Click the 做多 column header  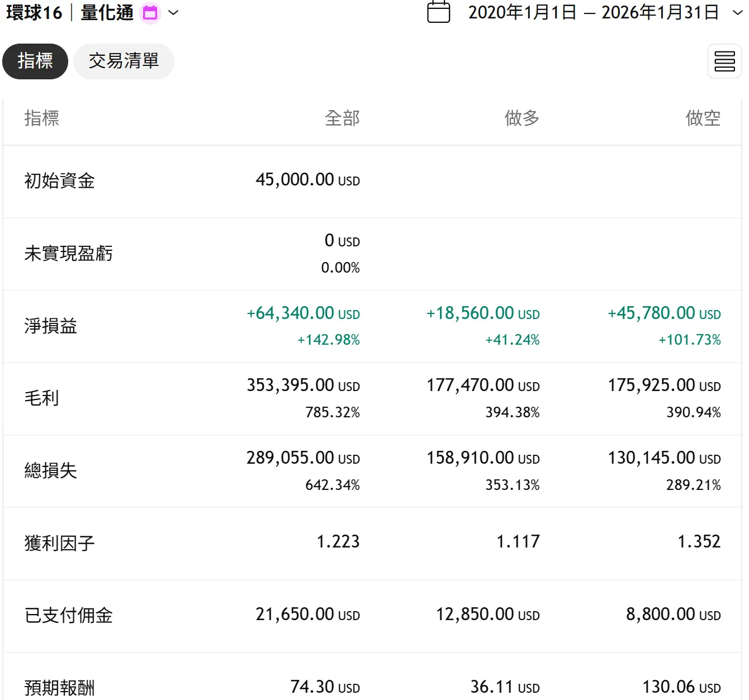[x=522, y=118]
